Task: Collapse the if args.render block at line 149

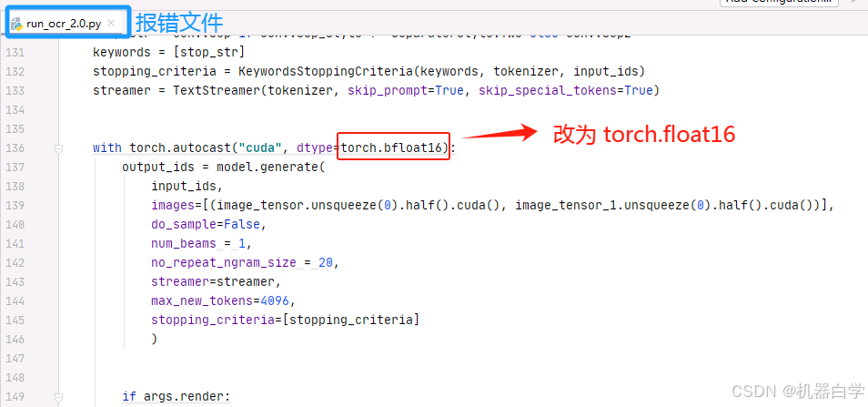Action: 58,396
